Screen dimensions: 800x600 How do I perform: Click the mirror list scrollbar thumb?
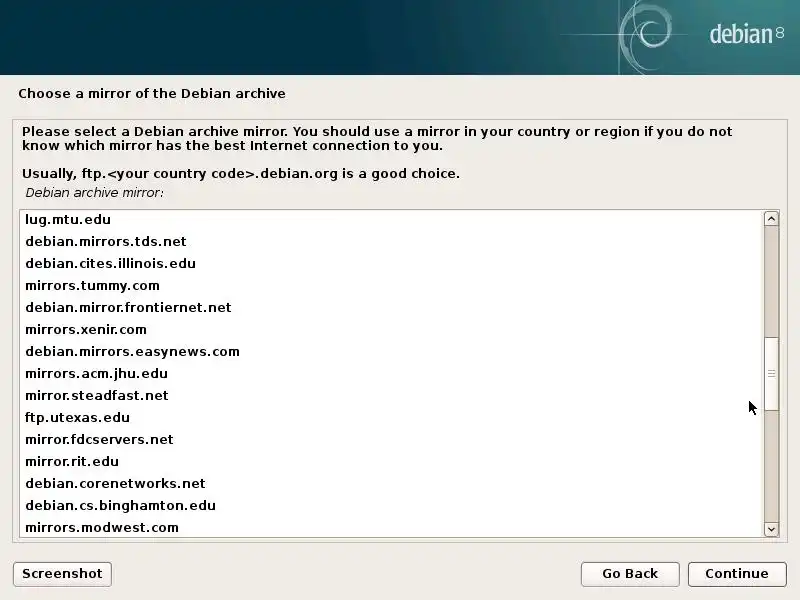(x=771, y=373)
